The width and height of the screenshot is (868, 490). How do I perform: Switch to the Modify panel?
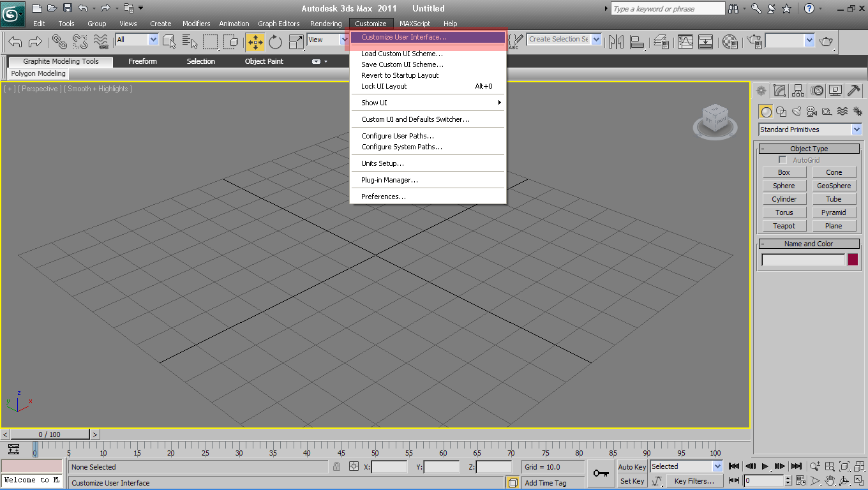click(779, 91)
